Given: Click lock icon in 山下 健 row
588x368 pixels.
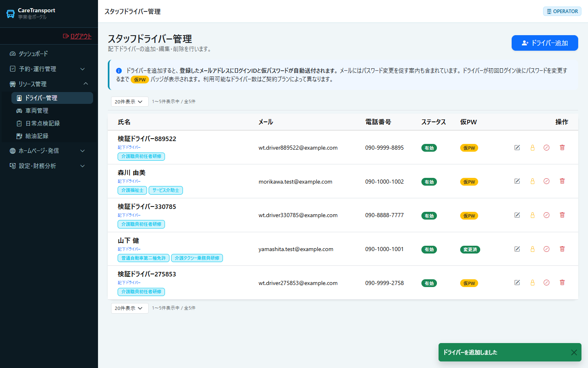Looking at the screenshot, I should pos(532,249).
